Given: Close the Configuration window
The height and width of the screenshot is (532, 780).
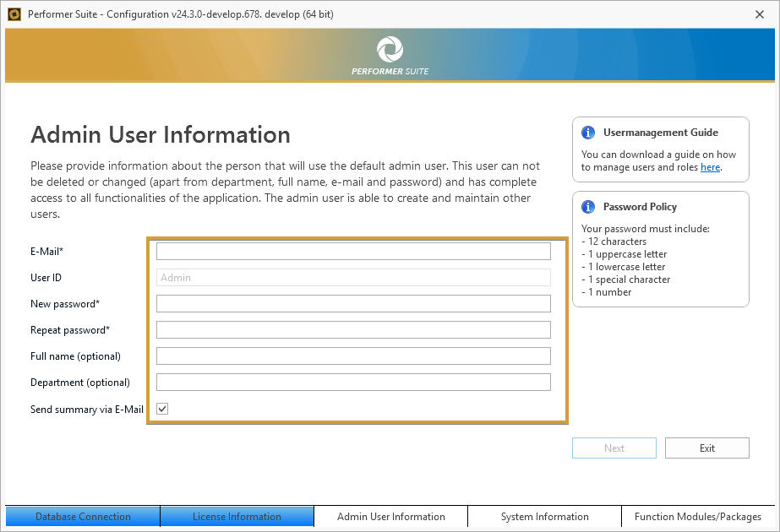Looking at the screenshot, I should pos(760,14).
